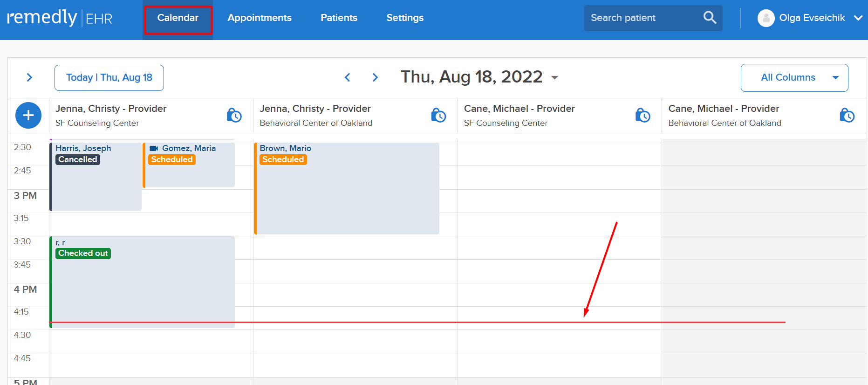Click the Today | Thu, Aug 18 button

(x=109, y=78)
